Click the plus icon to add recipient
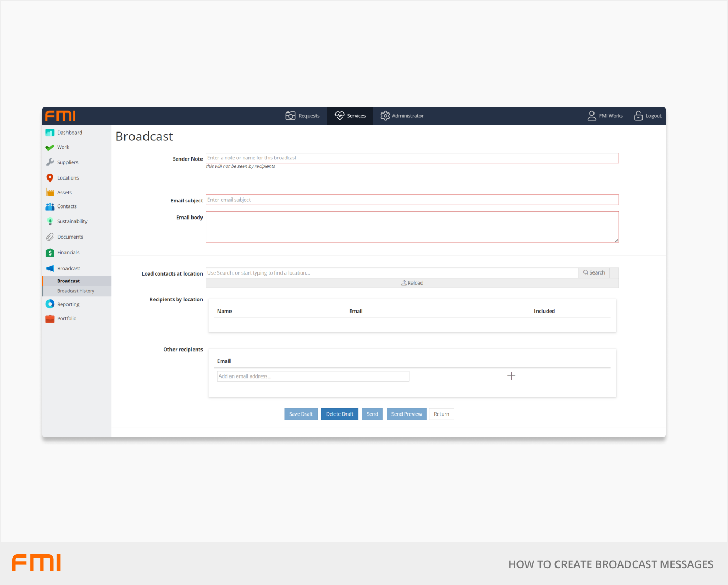The image size is (728, 585). [511, 376]
